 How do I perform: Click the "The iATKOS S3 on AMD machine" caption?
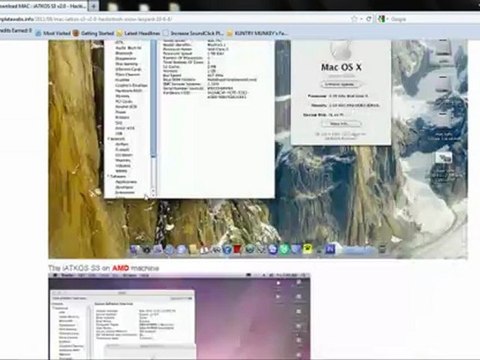pyautogui.click(x=104, y=268)
